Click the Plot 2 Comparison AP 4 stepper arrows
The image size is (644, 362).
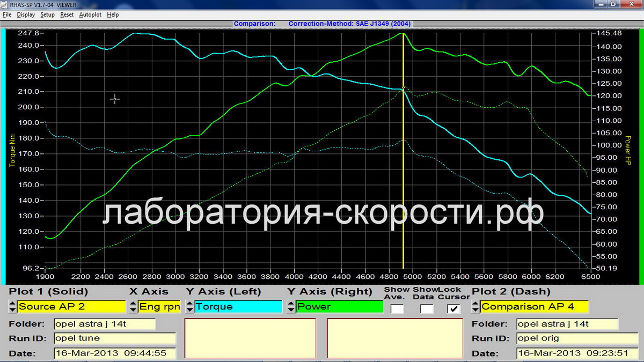coord(475,307)
